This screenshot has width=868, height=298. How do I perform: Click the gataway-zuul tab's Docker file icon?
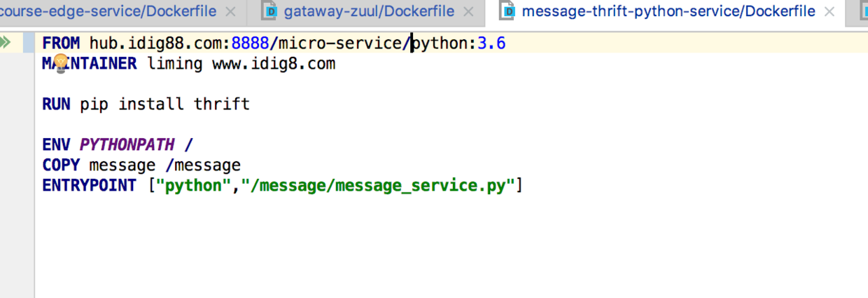tap(269, 11)
